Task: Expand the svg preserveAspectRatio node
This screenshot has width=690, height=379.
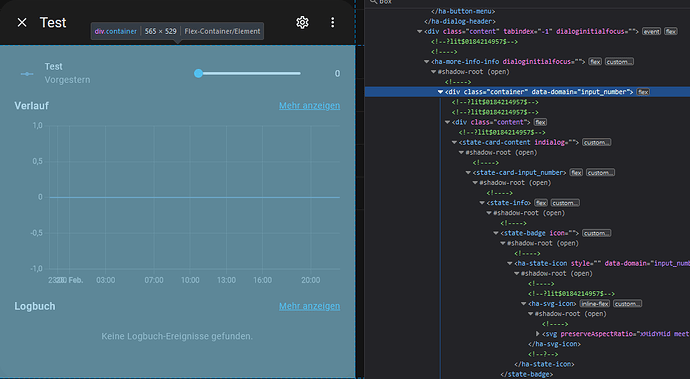Action: [537, 334]
